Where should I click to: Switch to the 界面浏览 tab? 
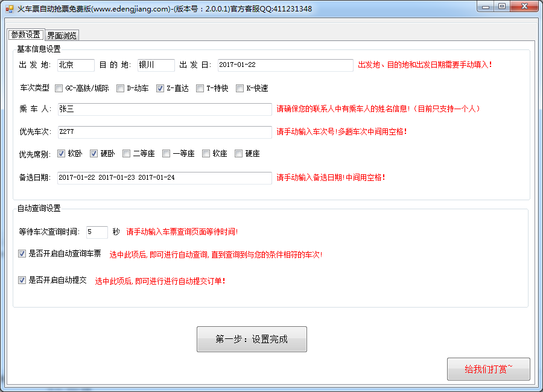62,35
